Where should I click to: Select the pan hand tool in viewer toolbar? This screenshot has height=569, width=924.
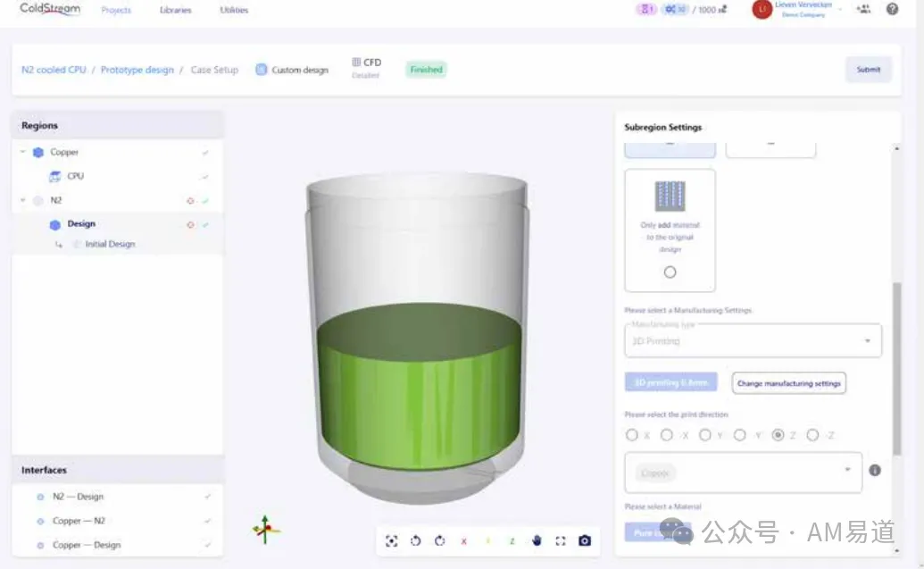(x=537, y=540)
